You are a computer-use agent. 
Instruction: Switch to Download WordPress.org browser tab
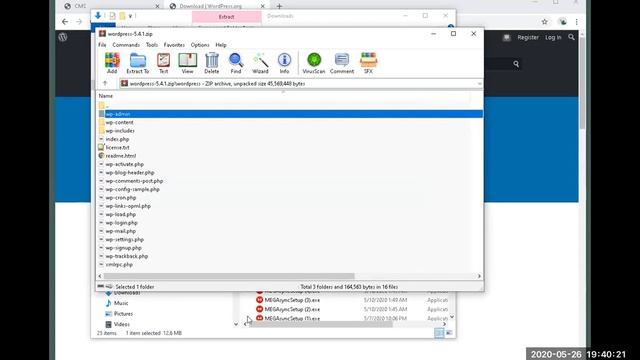coord(217,6)
